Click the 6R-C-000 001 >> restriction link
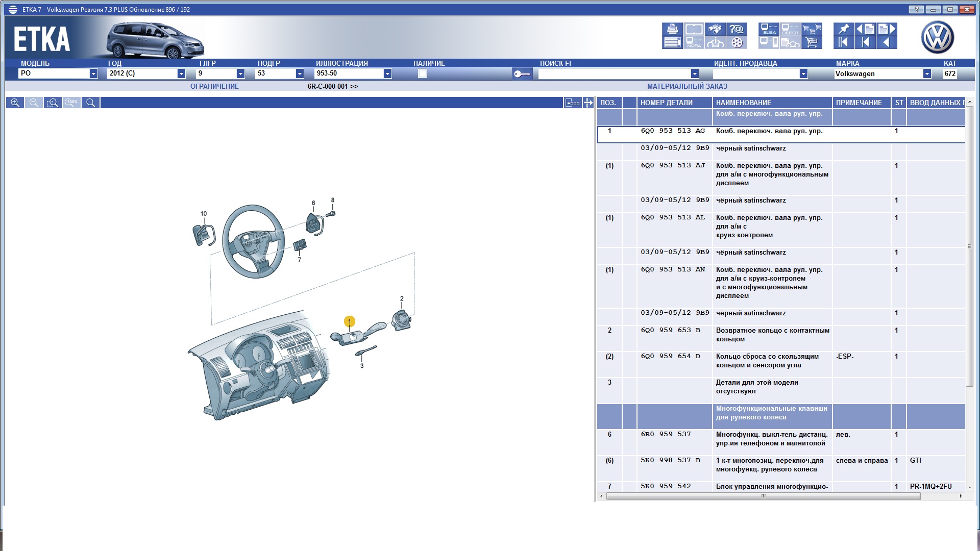Image resolution: width=980 pixels, height=551 pixels. pyautogui.click(x=333, y=87)
